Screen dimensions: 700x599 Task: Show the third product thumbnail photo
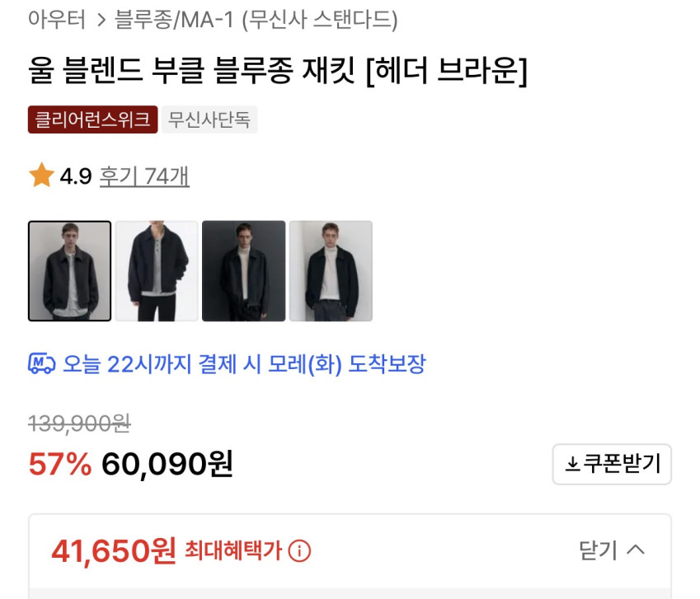(243, 270)
